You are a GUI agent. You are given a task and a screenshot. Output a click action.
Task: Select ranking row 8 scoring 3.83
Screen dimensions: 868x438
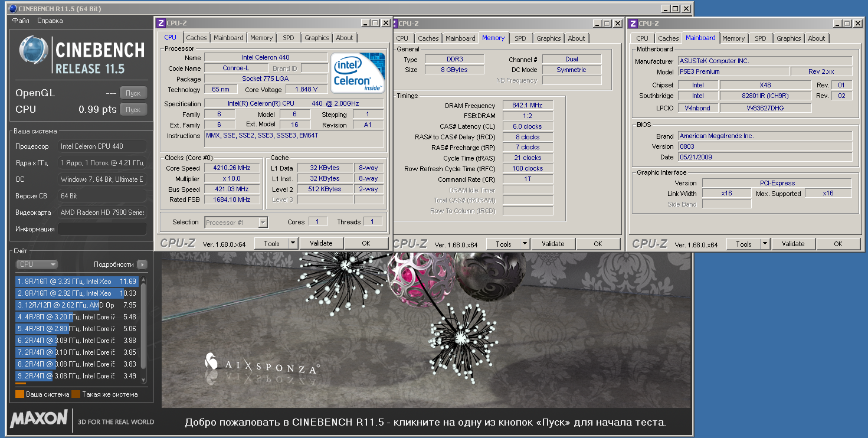click(x=77, y=364)
